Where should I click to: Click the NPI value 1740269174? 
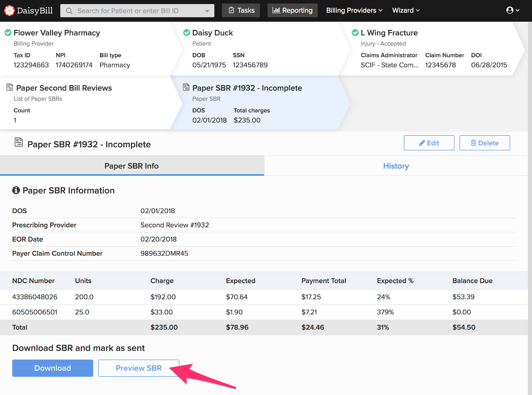tap(74, 65)
